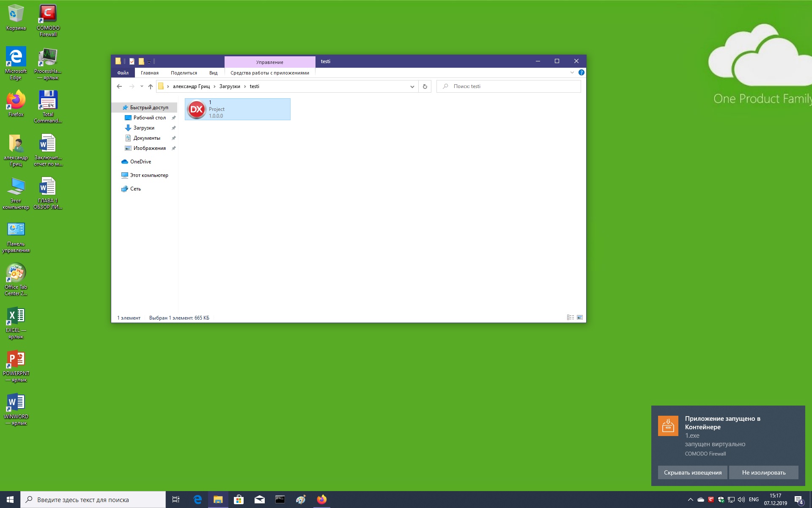The width and height of the screenshot is (812, 508).
Task: Click the refresh button in address bar
Action: coord(425,86)
